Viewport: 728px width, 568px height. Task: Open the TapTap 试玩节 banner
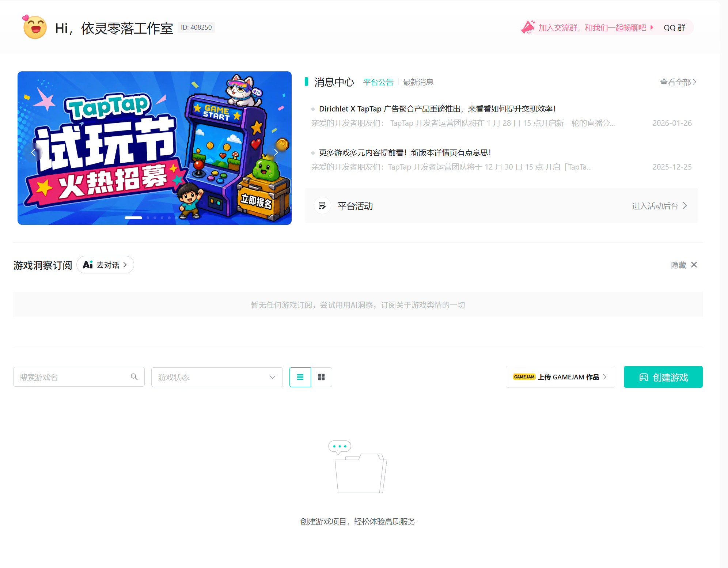coord(155,148)
